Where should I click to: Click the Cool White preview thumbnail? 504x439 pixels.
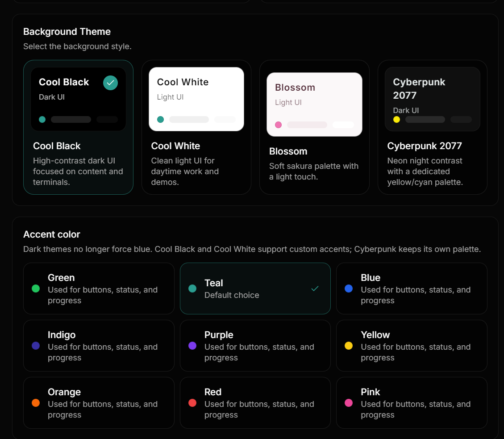(x=196, y=99)
